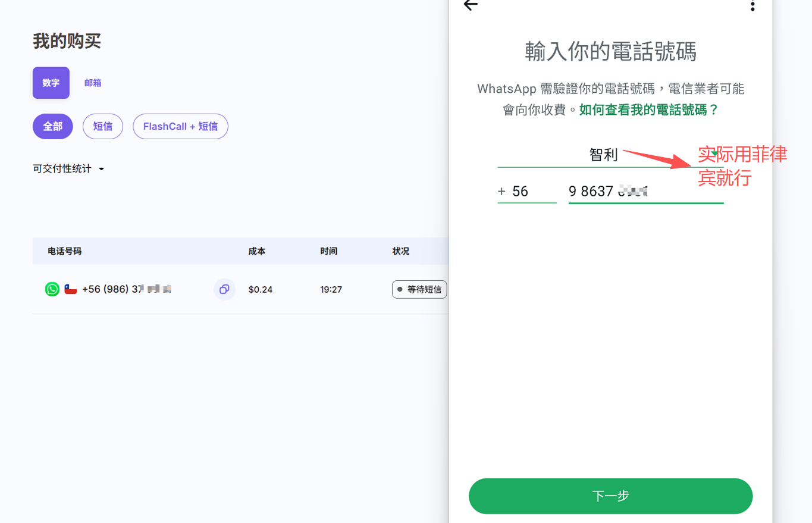Open the 智利 country selector dropdown

coord(610,155)
